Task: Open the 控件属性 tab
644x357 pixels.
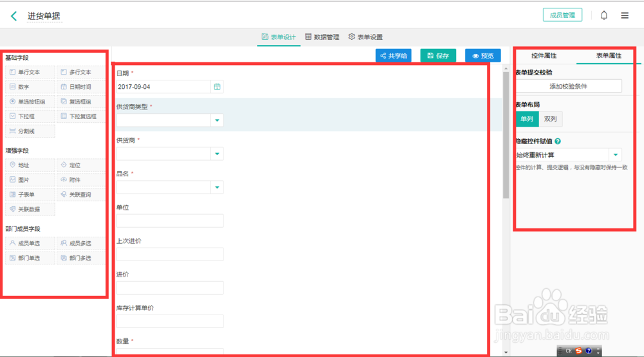Action: coord(544,55)
